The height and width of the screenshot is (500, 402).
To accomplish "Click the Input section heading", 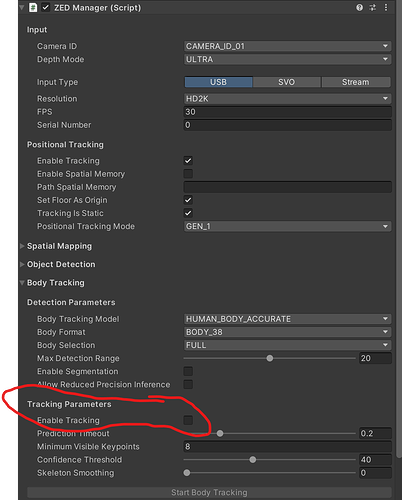I will click(x=37, y=30).
